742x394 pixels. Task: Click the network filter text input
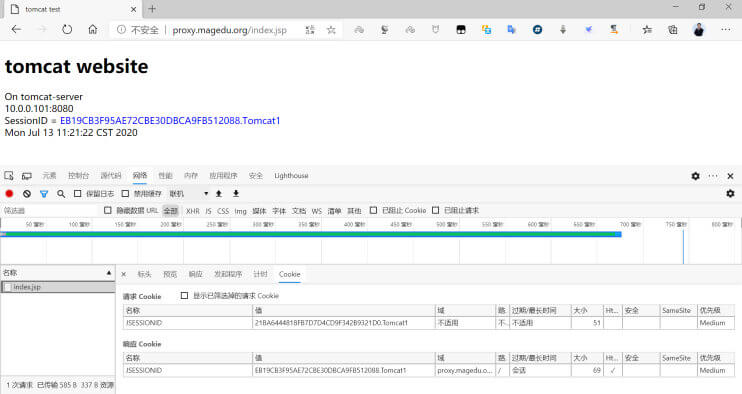coord(50,210)
